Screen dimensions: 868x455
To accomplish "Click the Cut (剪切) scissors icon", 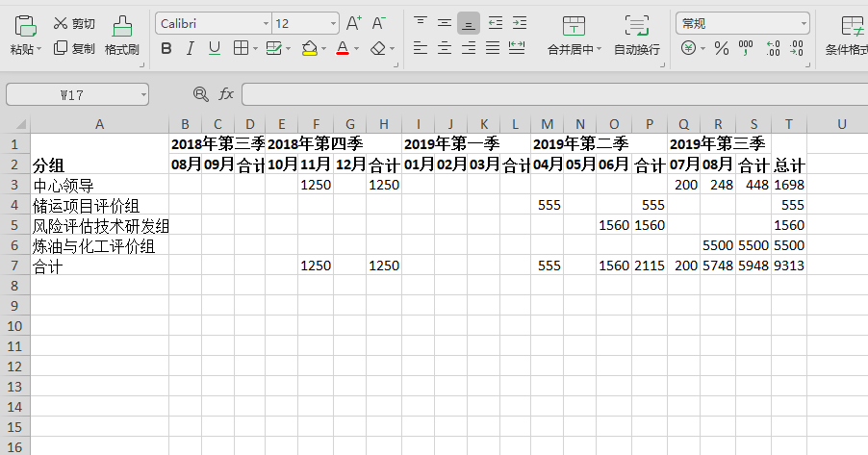I will [x=60, y=23].
